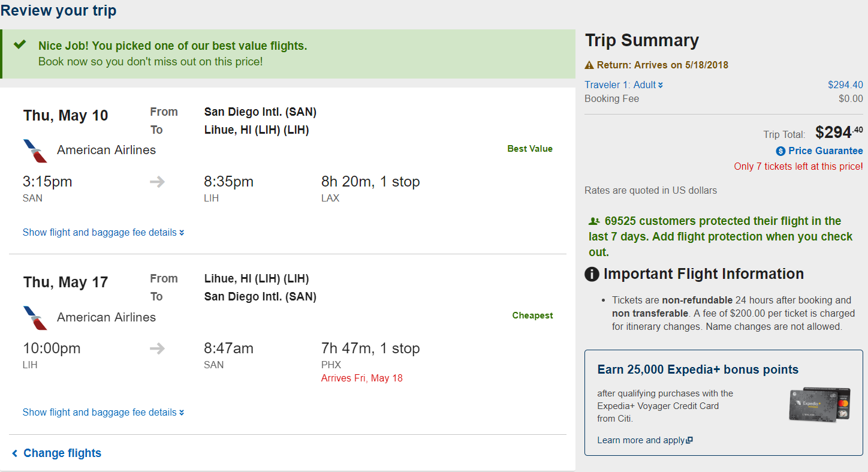The width and height of the screenshot is (868, 472).
Task: Click the arrow icon between 3:15pm and 8:35pm
Action: tap(157, 182)
